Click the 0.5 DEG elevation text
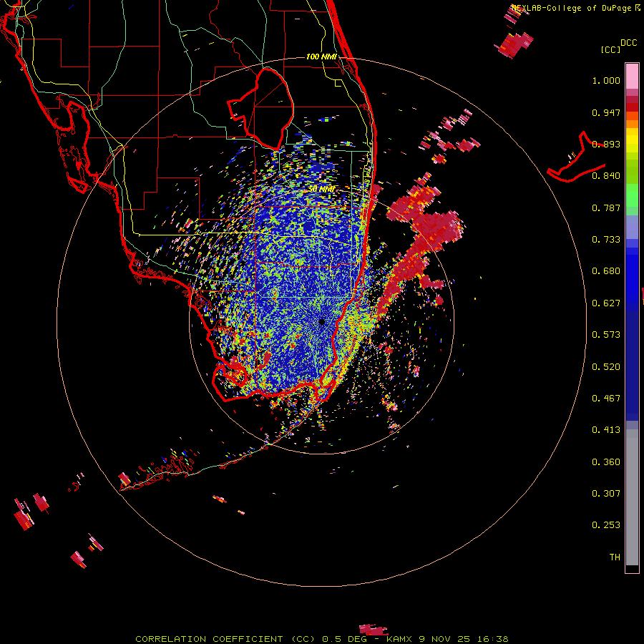The height and width of the screenshot is (644, 644). click(x=344, y=639)
